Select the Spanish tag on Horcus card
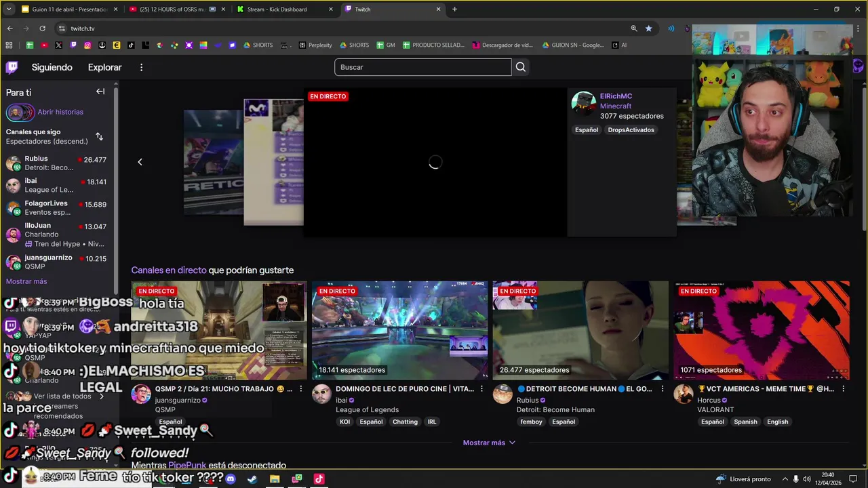This screenshot has height=488, width=868. coord(745,422)
